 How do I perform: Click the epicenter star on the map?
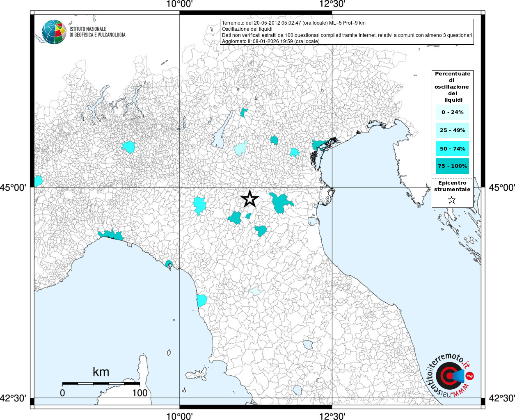click(x=250, y=199)
